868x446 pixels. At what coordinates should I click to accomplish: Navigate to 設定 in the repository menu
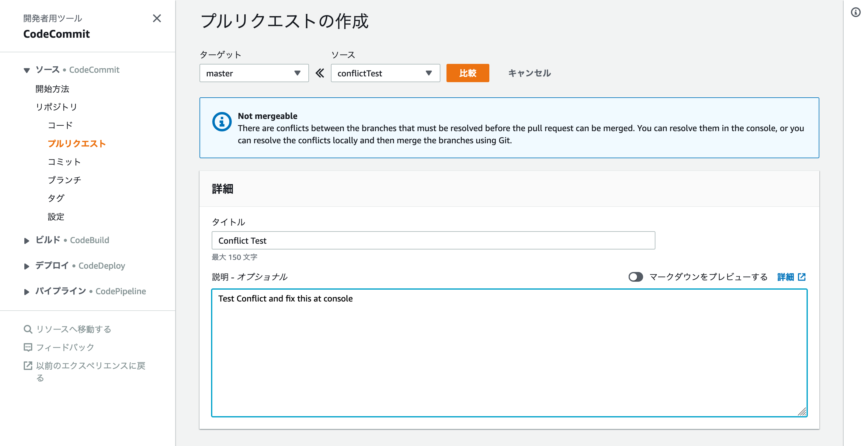coord(57,217)
